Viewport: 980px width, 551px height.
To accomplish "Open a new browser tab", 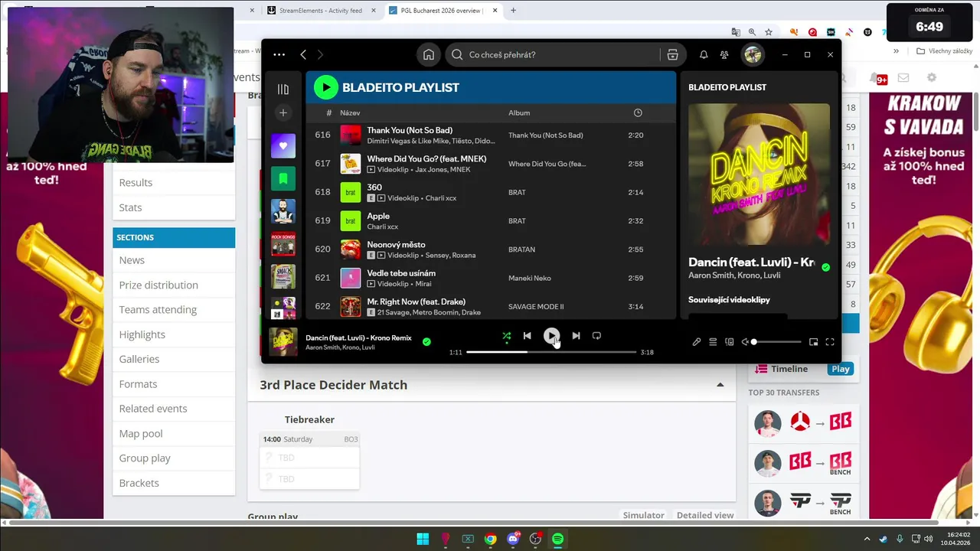I will 513,11.
